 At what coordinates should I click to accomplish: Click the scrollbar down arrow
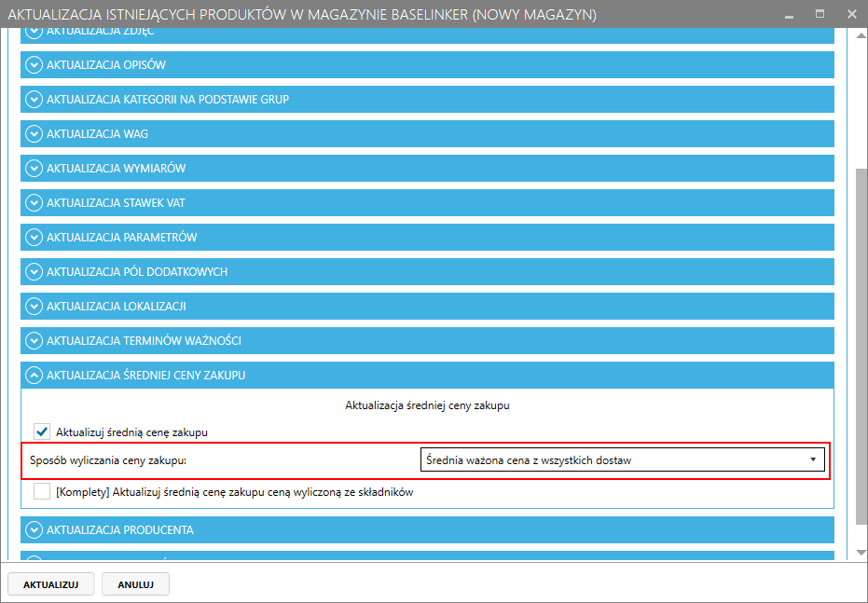[x=861, y=553]
